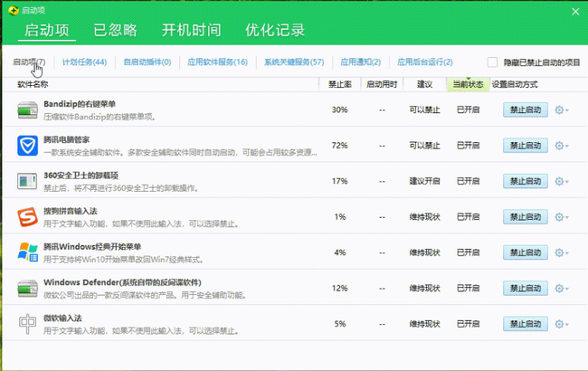Image resolution: width=588 pixels, height=371 pixels.
Task: Click the 搜狗拼音输入法 title text
Action: (x=71, y=211)
